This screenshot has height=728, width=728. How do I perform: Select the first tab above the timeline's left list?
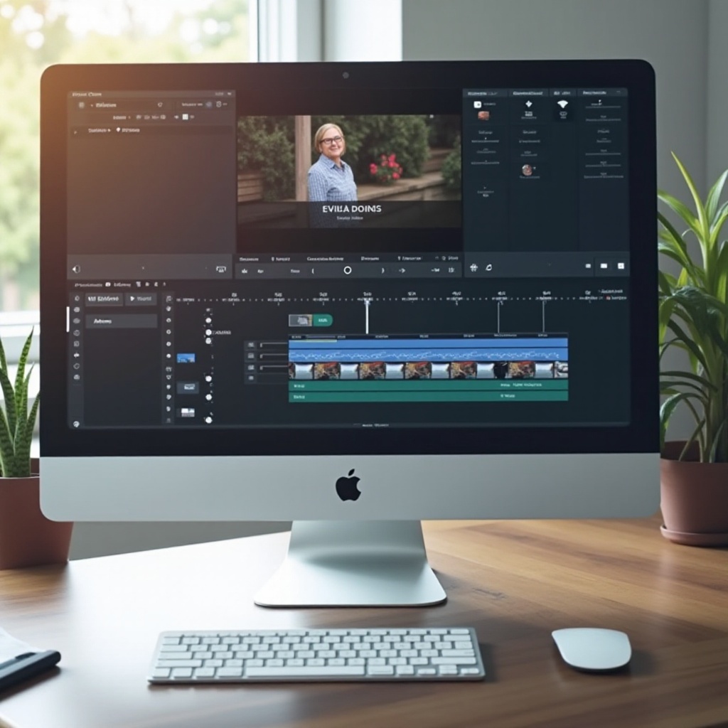[104, 299]
